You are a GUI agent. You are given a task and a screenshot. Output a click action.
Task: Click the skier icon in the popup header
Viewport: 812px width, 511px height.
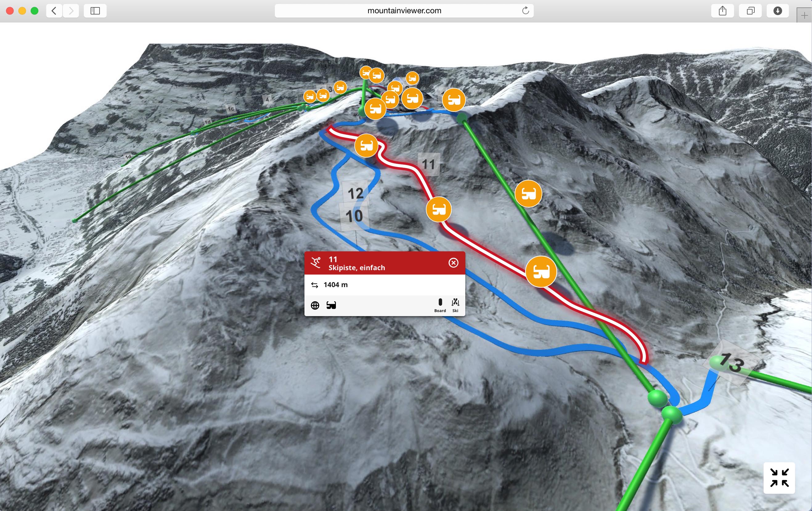click(x=316, y=262)
